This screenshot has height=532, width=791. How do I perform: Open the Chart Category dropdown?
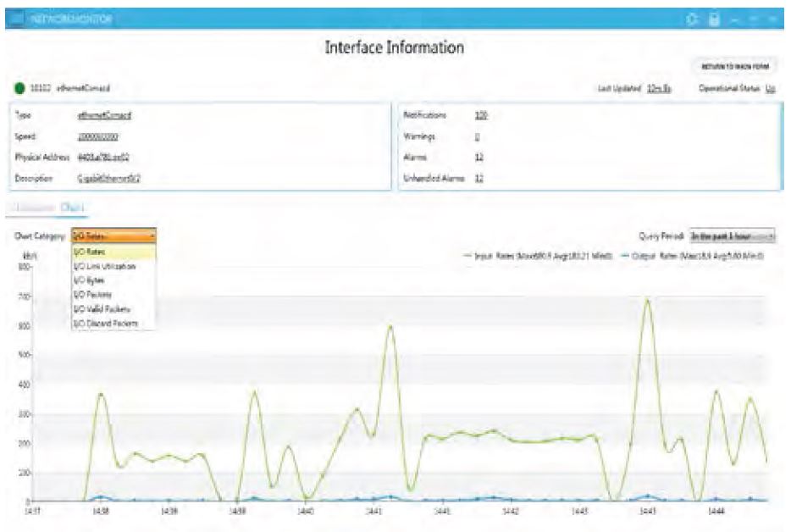click(113, 236)
